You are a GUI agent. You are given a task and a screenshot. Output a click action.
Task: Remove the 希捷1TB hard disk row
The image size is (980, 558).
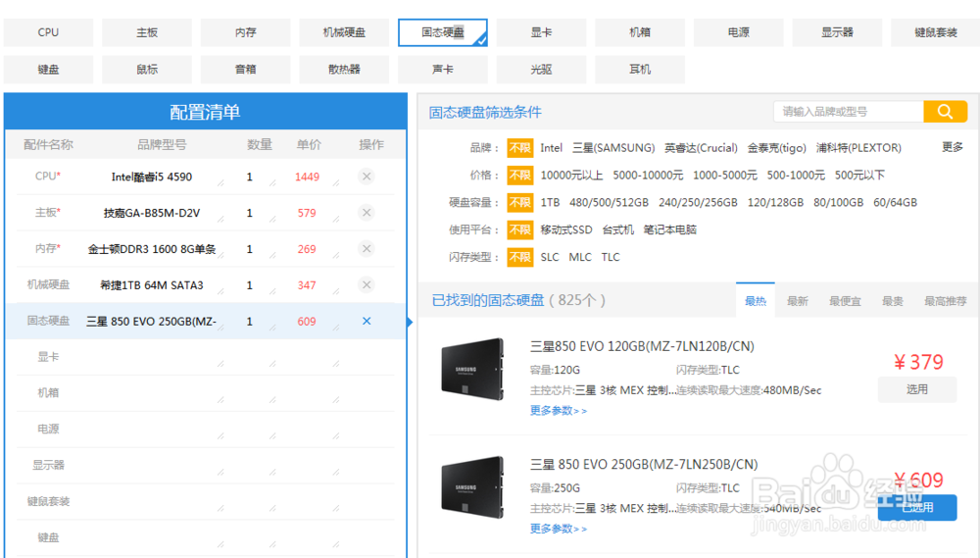click(367, 285)
